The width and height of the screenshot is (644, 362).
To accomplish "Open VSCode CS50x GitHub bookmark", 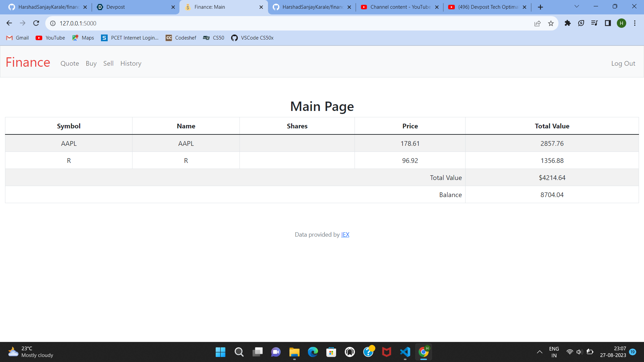I will click(252, 38).
